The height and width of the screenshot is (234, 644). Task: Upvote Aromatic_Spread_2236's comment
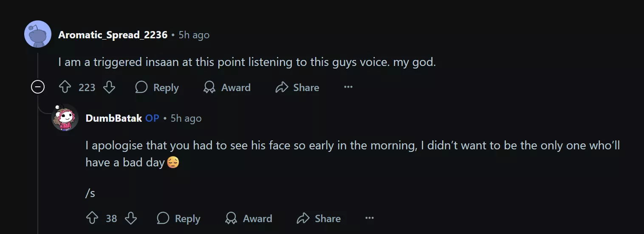65,88
